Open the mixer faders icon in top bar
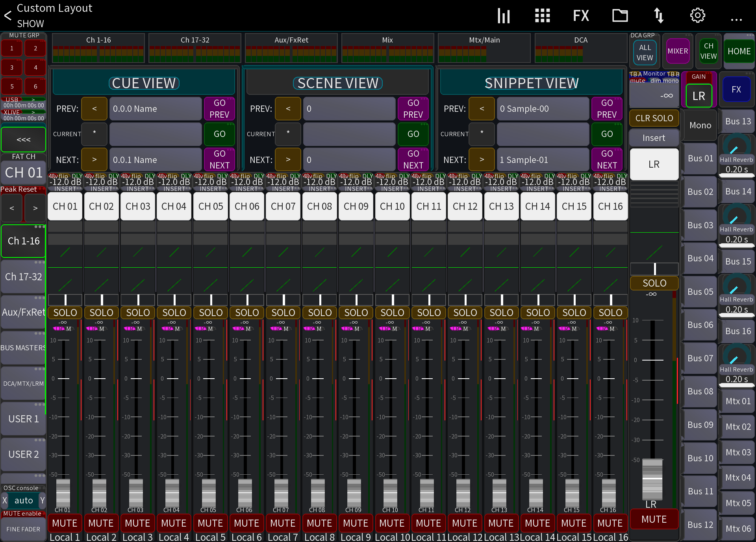Screen dimensions: 756x542 click(x=503, y=16)
